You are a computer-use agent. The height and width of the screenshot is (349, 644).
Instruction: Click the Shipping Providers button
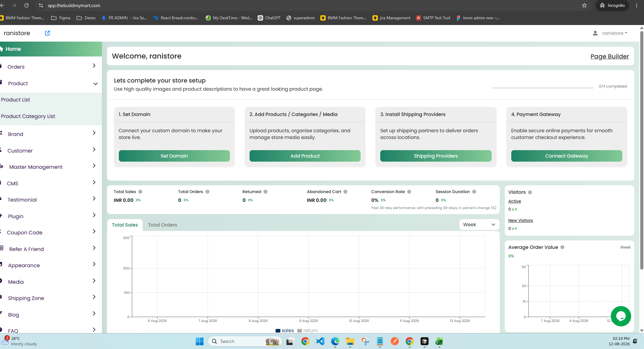pos(436,156)
